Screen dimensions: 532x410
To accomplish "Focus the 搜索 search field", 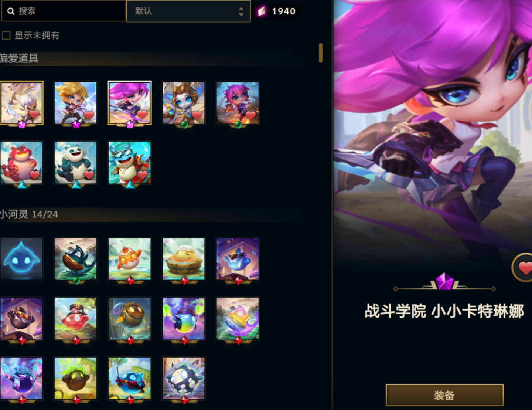I will point(63,11).
